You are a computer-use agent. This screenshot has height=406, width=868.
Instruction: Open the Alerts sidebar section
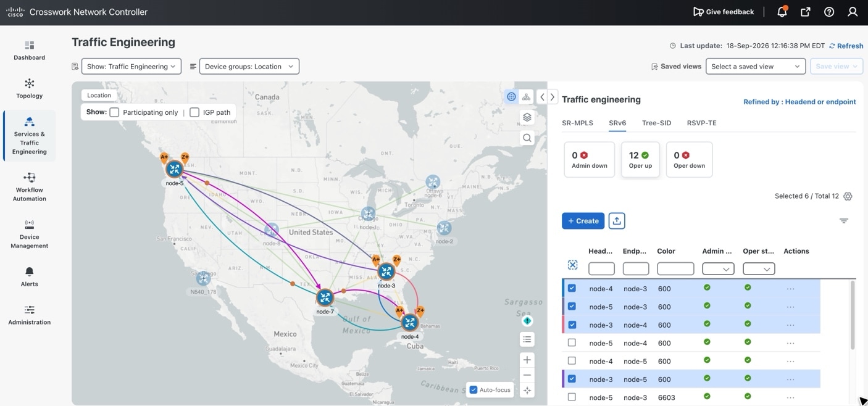coord(30,277)
